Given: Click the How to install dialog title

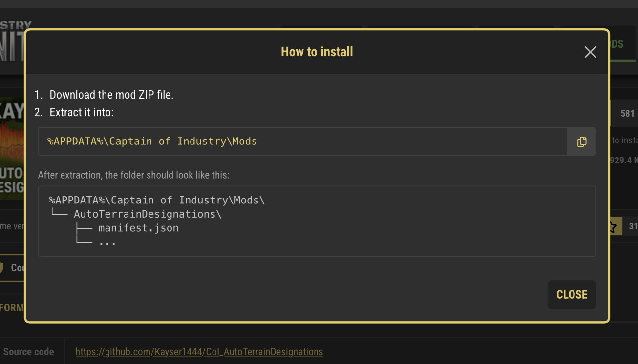Looking at the screenshot, I should coord(317,52).
